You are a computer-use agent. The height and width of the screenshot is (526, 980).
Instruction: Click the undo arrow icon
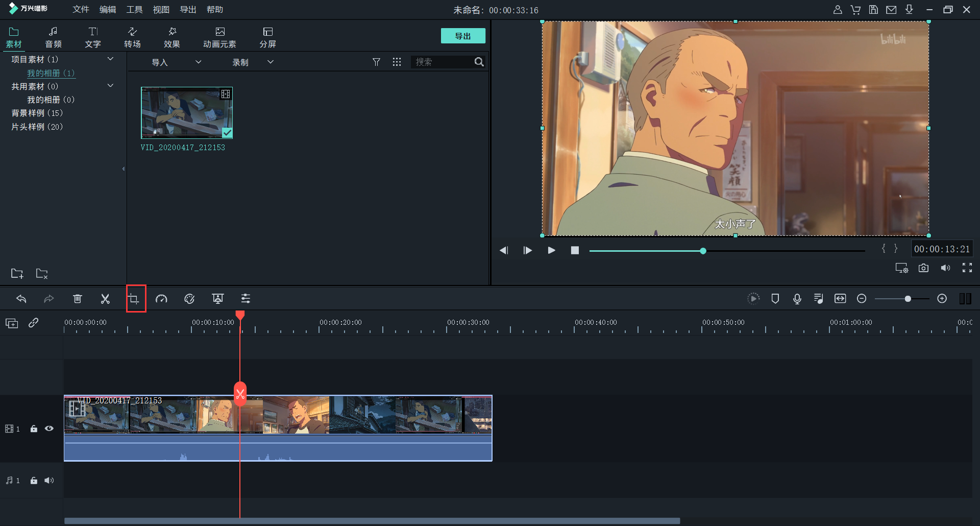pyautogui.click(x=21, y=299)
